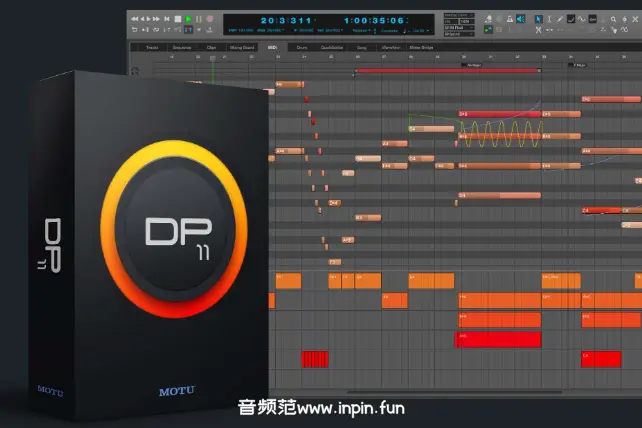Select the Drums editor tab
The image size is (642, 428).
[302, 47]
